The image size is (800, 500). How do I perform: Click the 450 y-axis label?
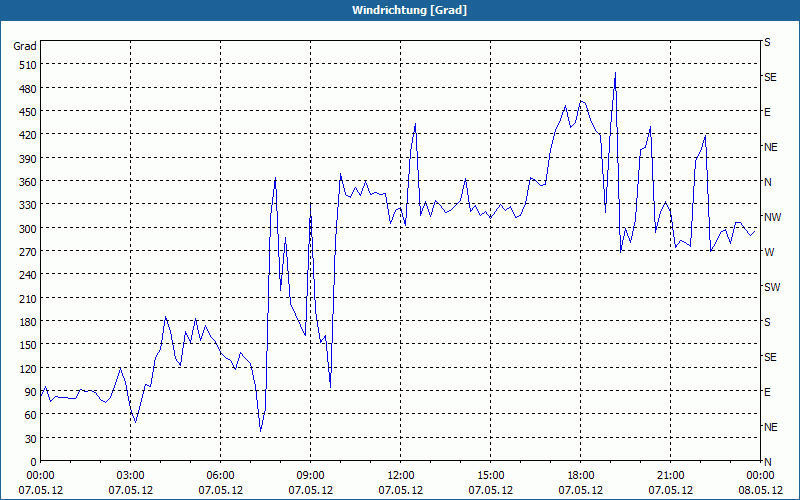pos(28,112)
